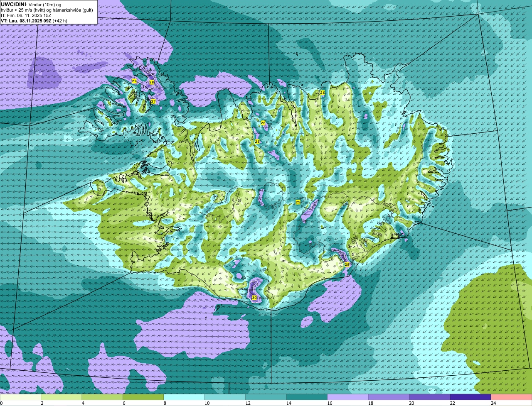Click the 22–24 dark indigo scale swatch

coord(470,397)
